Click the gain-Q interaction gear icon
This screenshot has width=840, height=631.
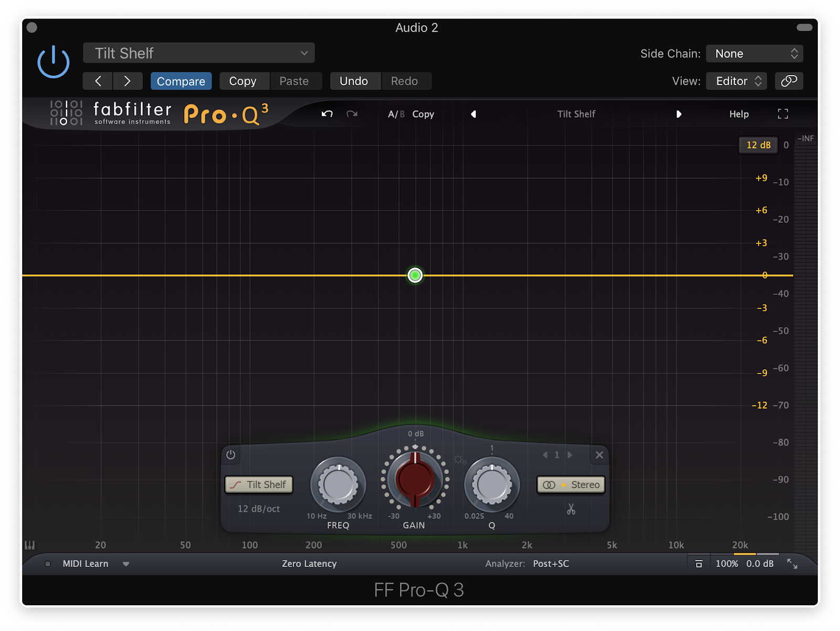(x=460, y=460)
